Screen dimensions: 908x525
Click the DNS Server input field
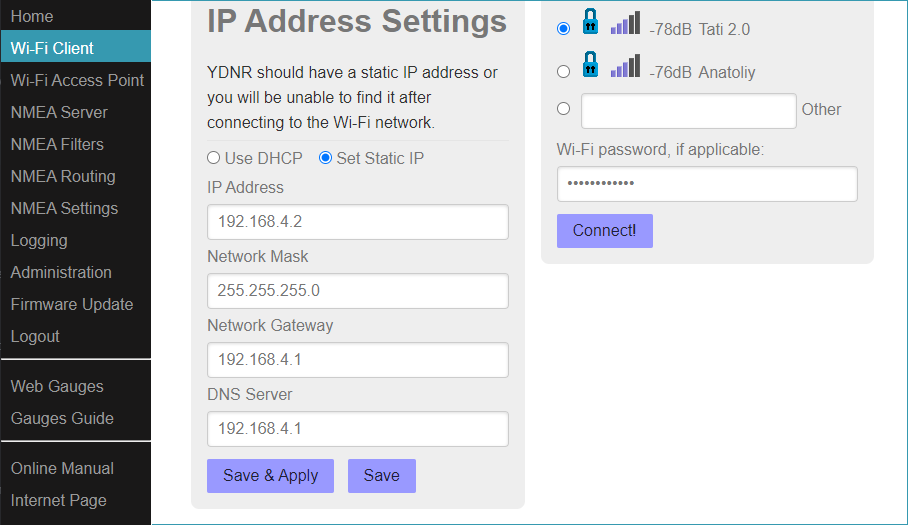(x=357, y=429)
